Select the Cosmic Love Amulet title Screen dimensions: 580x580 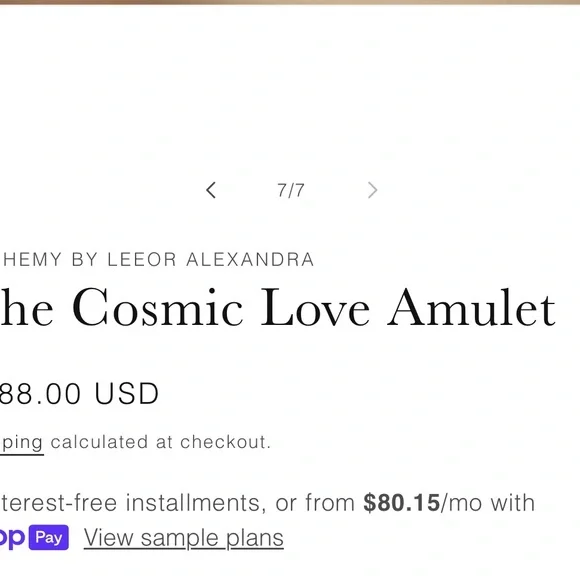click(277, 308)
